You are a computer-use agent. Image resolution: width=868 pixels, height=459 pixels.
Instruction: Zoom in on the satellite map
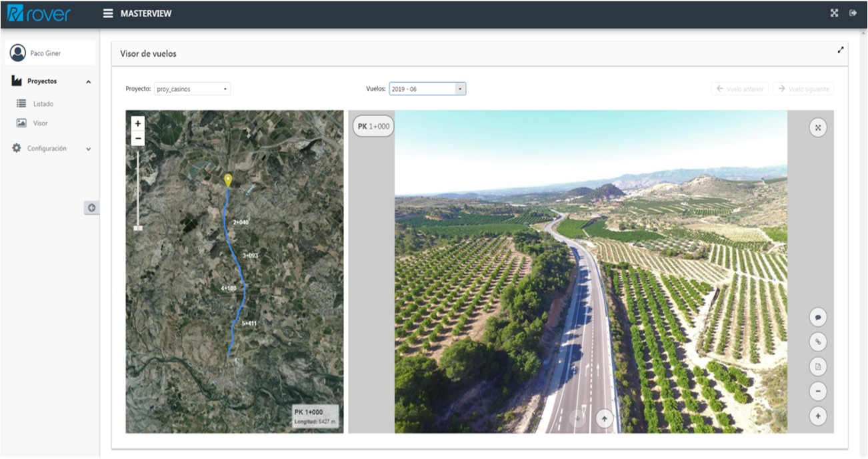pos(138,123)
